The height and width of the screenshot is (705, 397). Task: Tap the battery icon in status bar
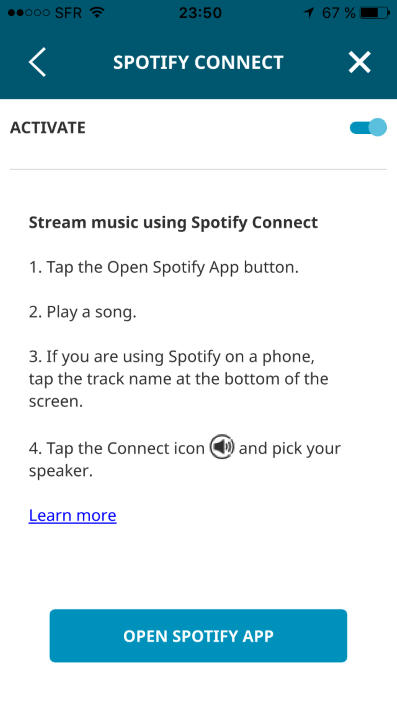(x=375, y=13)
